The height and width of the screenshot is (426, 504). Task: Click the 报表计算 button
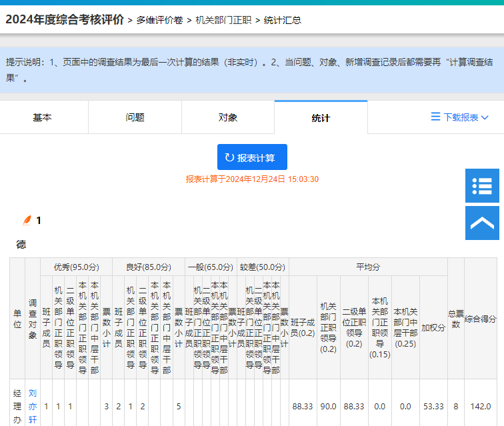[x=252, y=157]
